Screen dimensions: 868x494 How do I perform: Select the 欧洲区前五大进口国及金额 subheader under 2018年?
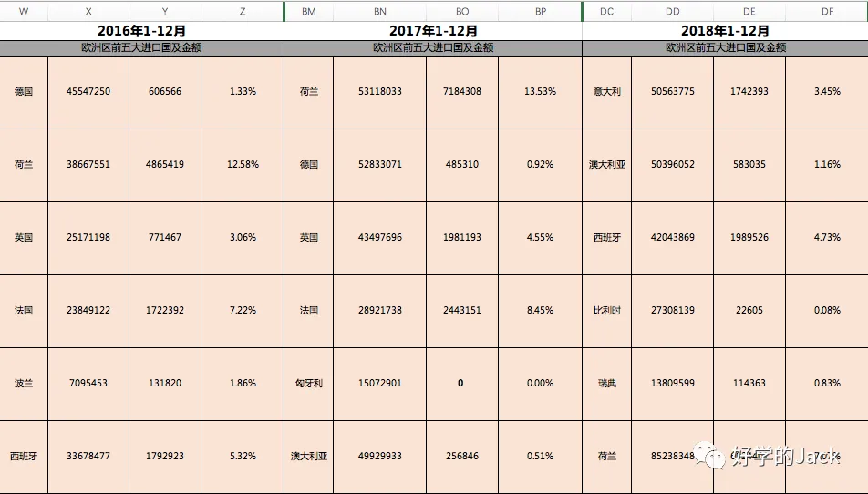click(x=725, y=48)
